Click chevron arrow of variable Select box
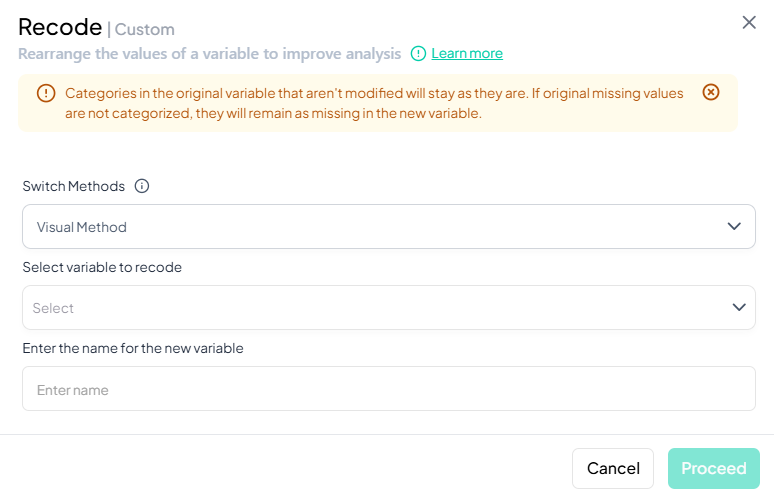 739,308
